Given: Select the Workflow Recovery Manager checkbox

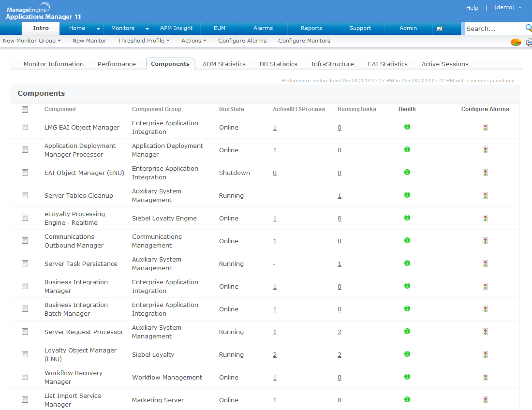Looking at the screenshot, I should (25, 377).
